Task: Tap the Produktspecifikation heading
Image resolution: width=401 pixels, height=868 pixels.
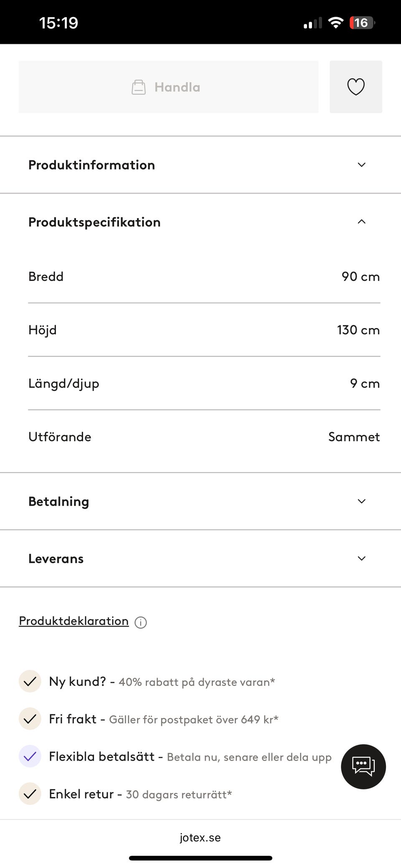Action: point(94,222)
